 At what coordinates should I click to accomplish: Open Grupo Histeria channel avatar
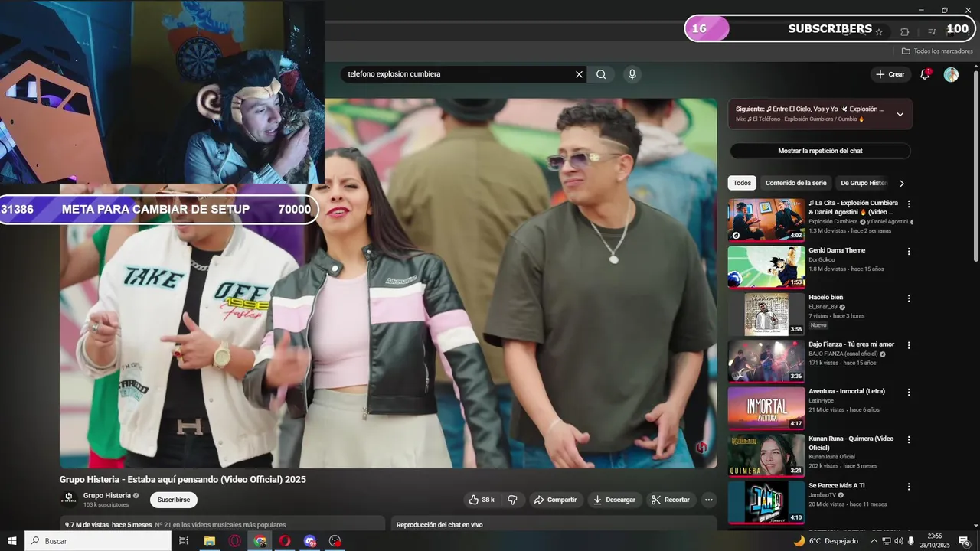pos(68,499)
